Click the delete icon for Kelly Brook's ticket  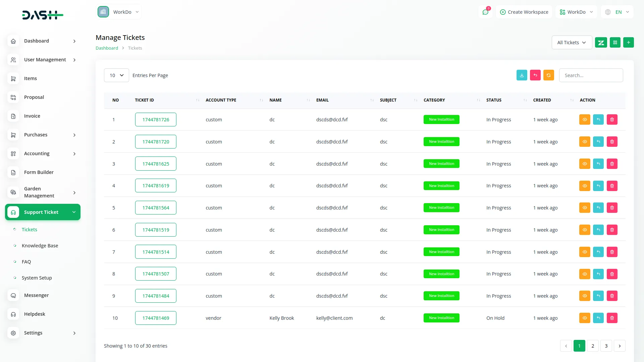(612, 318)
